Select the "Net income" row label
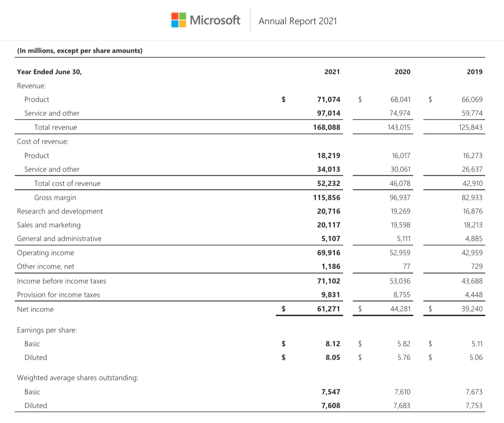The height and width of the screenshot is (423, 504). [x=35, y=309]
